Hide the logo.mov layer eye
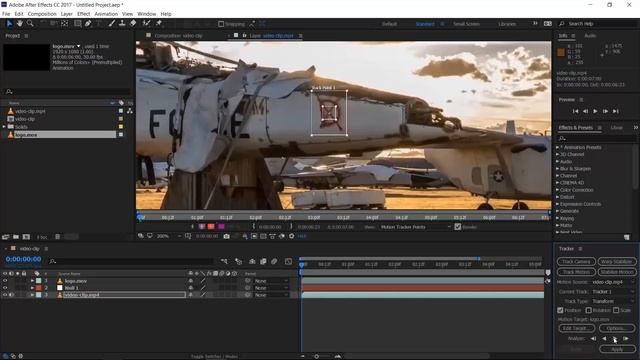640x360 pixels. point(5,281)
